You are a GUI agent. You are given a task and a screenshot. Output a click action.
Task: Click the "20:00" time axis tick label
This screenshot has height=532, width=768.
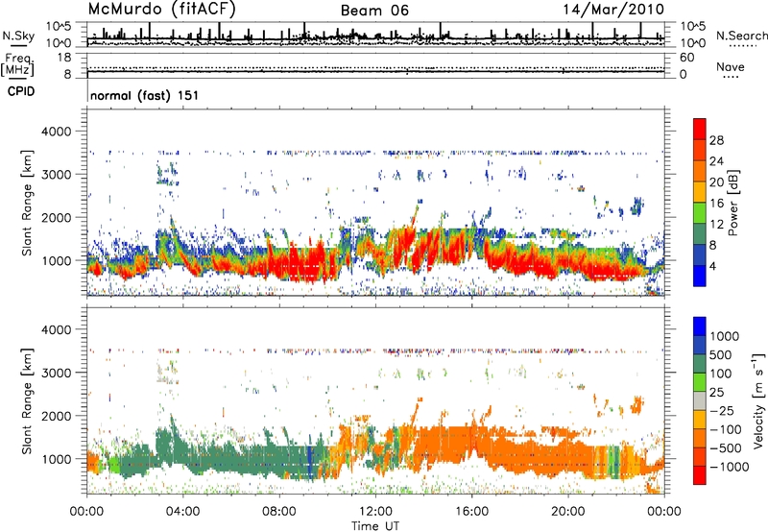(567, 511)
